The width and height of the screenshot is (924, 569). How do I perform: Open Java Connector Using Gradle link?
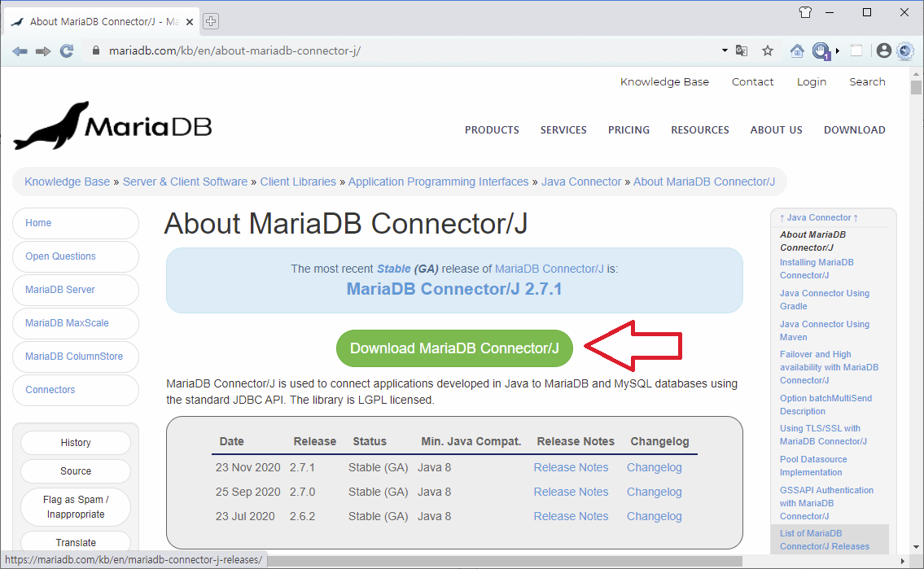click(x=824, y=300)
